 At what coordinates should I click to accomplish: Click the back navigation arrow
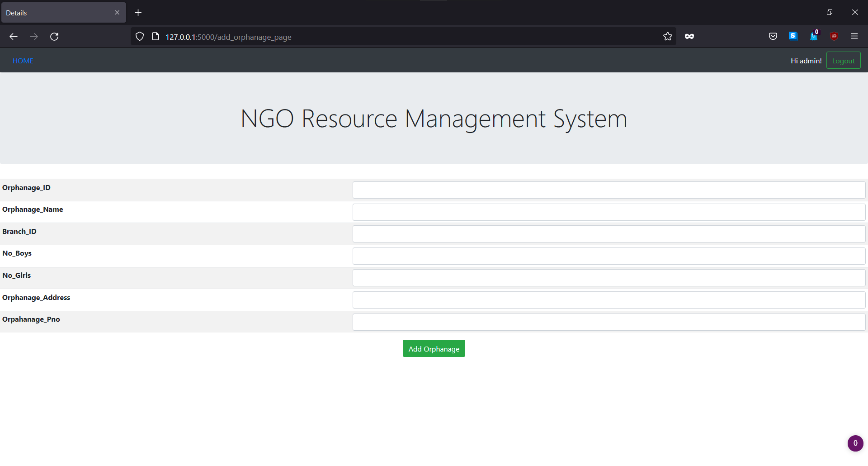[13, 36]
